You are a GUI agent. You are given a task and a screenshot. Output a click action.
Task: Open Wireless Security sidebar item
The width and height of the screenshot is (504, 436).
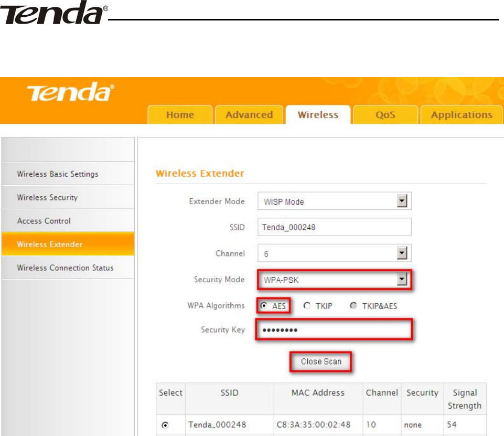pos(68,197)
